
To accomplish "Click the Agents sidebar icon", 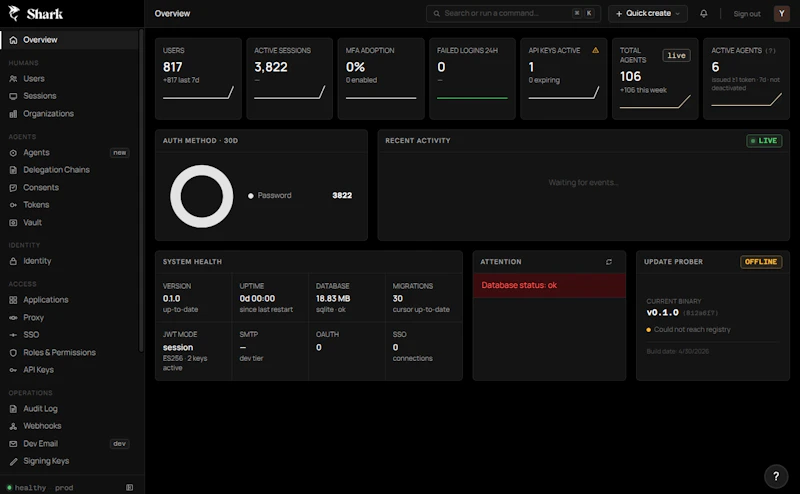I will 13,153.
